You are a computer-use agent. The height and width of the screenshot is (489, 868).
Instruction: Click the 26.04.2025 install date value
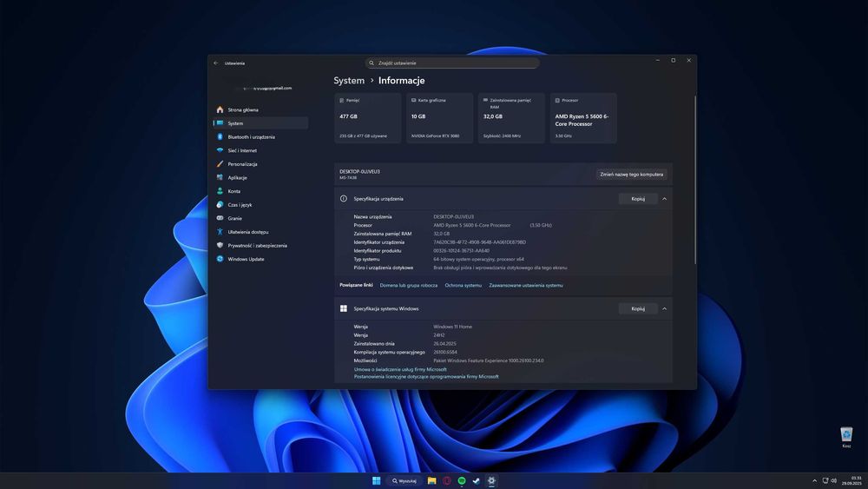(444, 343)
